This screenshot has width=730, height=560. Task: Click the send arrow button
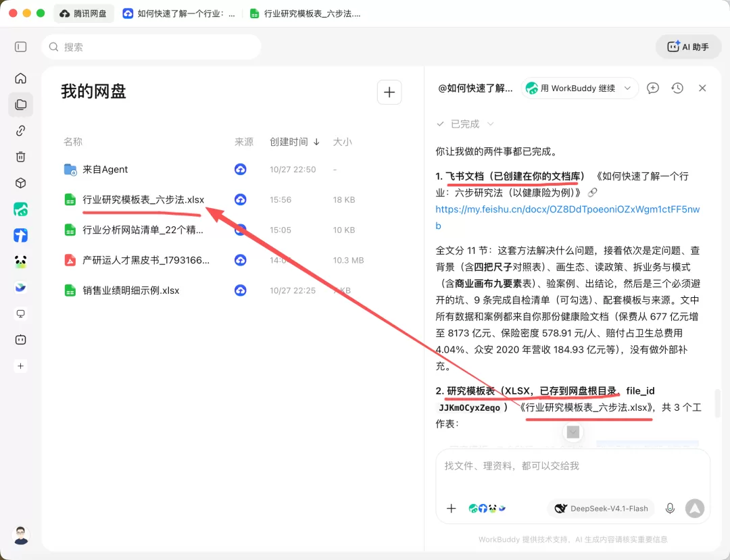pos(695,509)
